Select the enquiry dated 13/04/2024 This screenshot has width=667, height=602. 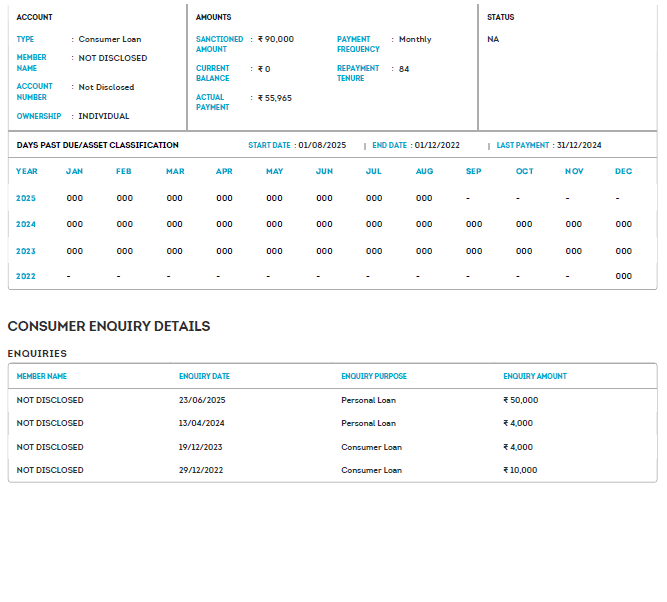[x=202, y=423]
